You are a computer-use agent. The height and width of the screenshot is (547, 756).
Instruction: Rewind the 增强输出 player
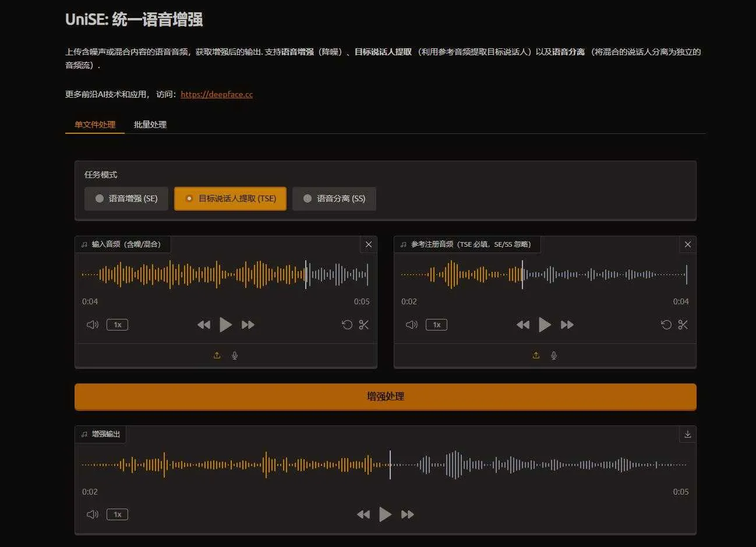(363, 514)
